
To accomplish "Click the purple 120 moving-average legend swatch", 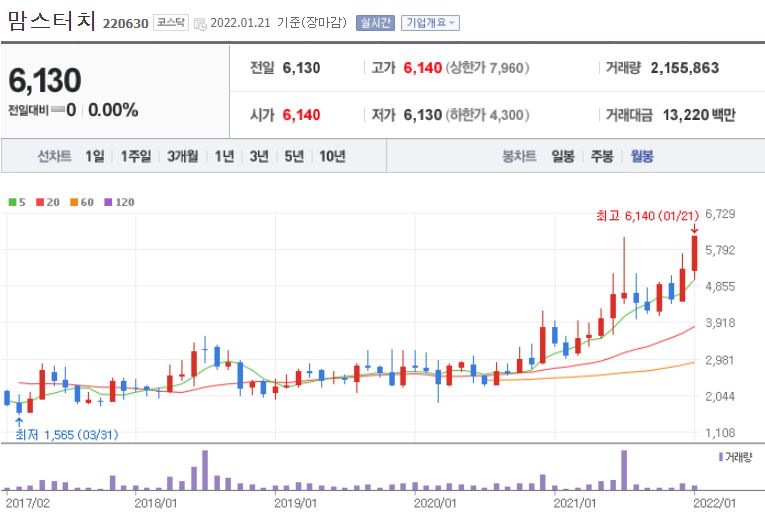I will tap(108, 202).
